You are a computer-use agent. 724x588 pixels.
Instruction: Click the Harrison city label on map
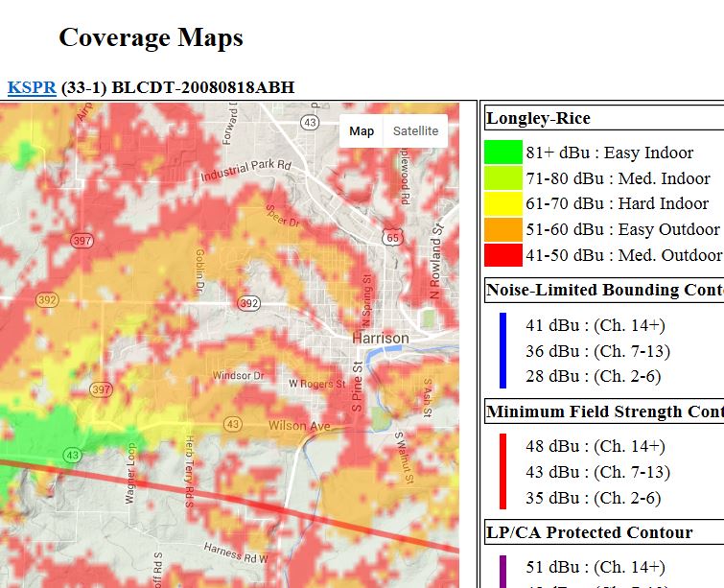click(381, 339)
